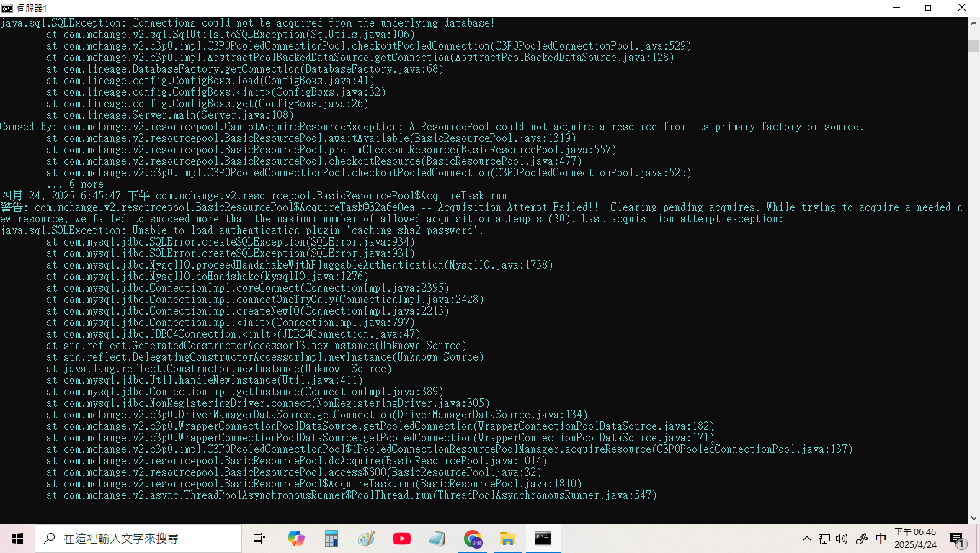Click the 'NonRegisteringDriver.java:305' line
Screen dimensions: 980x553
(268, 403)
